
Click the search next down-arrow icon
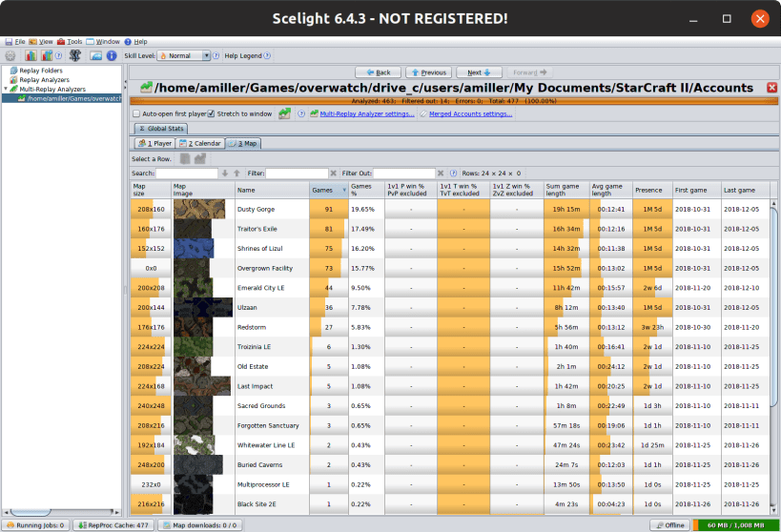(x=225, y=174)
